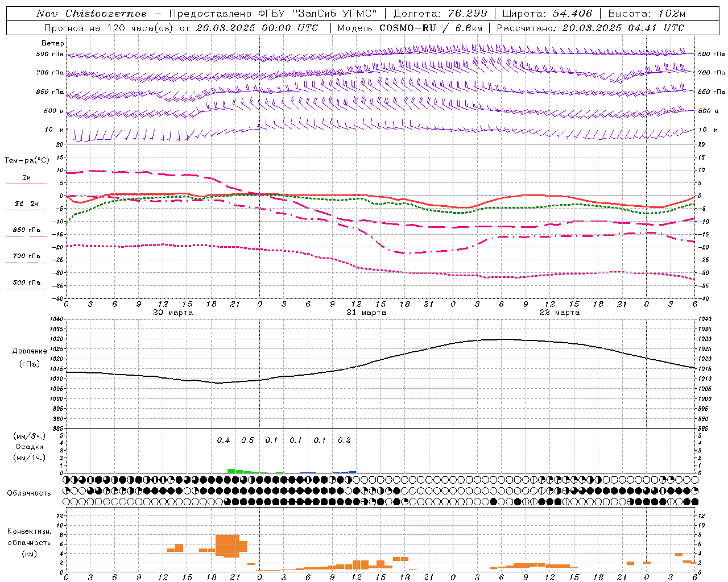Select the 'Широта: 54.406' latitude value

pos(547,14)
